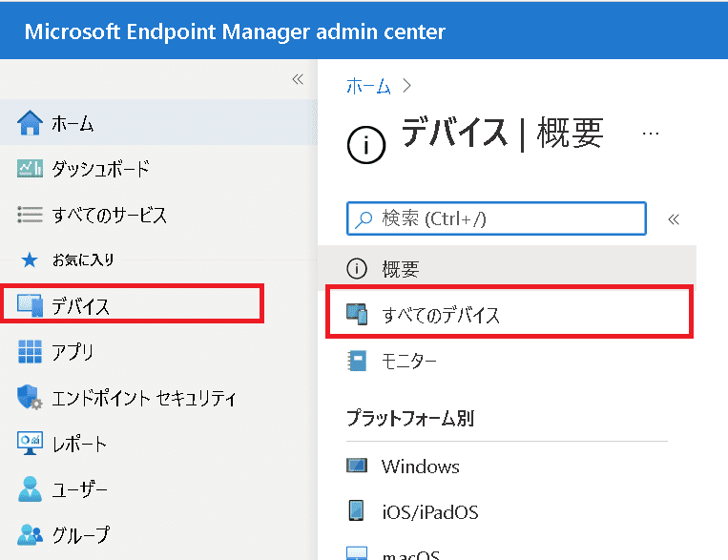The height and width of the screenshot is (560, 728).
Task: Click the Windows platform icon
Action: [357, 466]
